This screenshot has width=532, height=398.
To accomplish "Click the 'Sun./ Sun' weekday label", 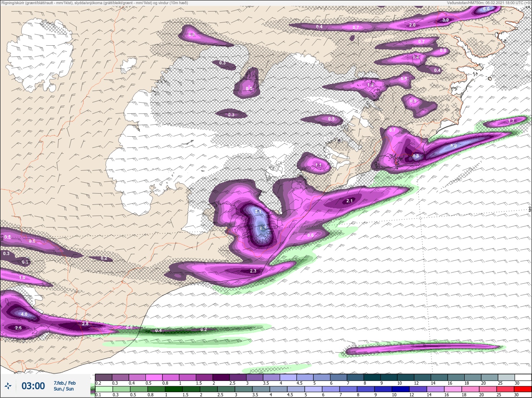I will coord(64,389).
